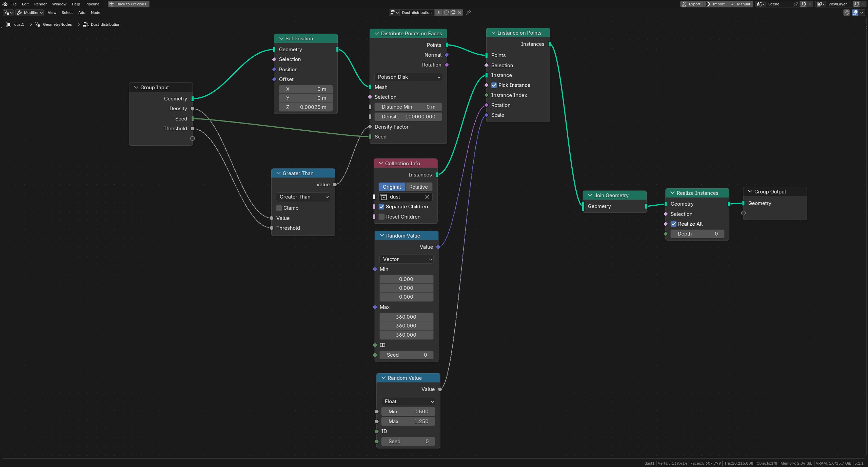Collapse the Collection Info node

click(381, 163)
